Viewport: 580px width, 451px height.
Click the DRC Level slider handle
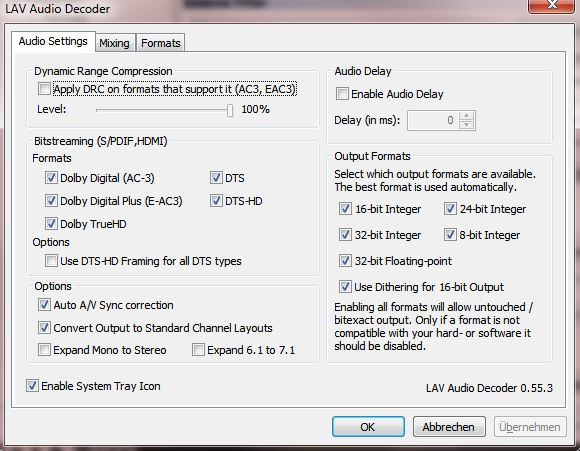pos(230,110)
